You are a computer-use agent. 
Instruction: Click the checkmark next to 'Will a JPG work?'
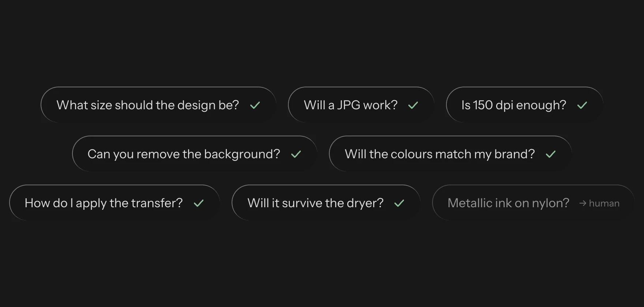[x=413, y=105]
